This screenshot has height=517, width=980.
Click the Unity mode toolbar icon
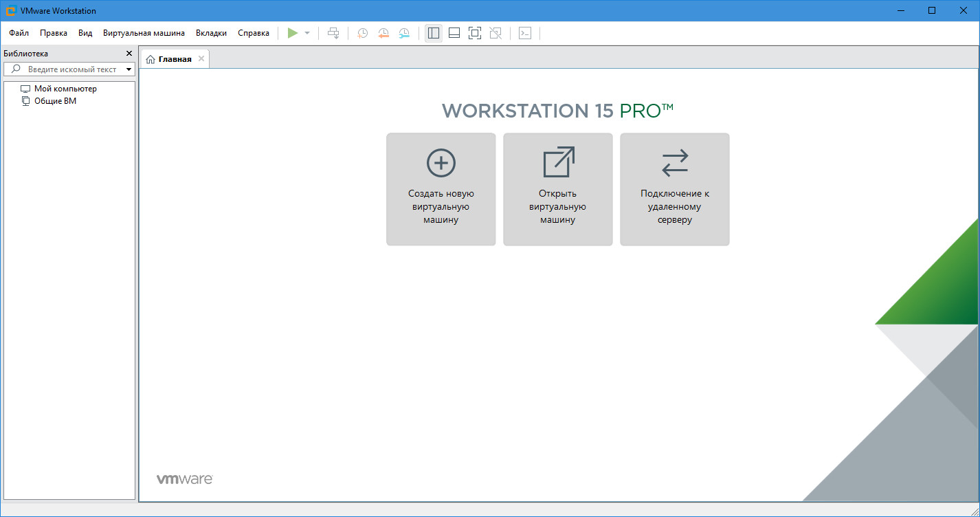[x=495, y=33]
